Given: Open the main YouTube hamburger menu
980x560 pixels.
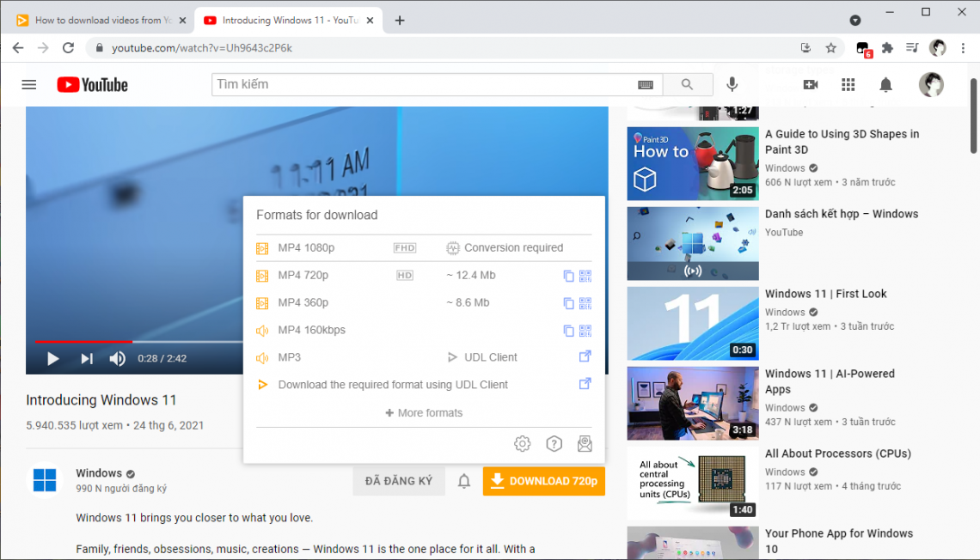Looking at the screenshot, I should coord(28,84).
